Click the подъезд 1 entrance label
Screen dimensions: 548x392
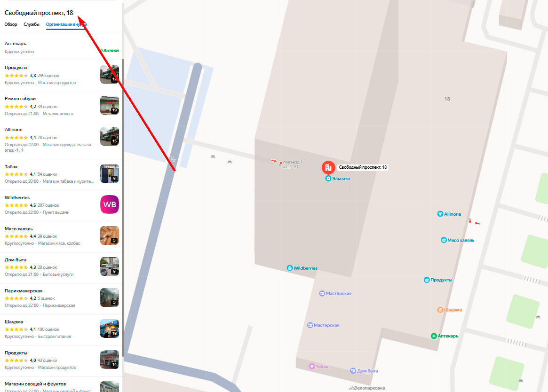pyautogui.click(x=293, y=162)
